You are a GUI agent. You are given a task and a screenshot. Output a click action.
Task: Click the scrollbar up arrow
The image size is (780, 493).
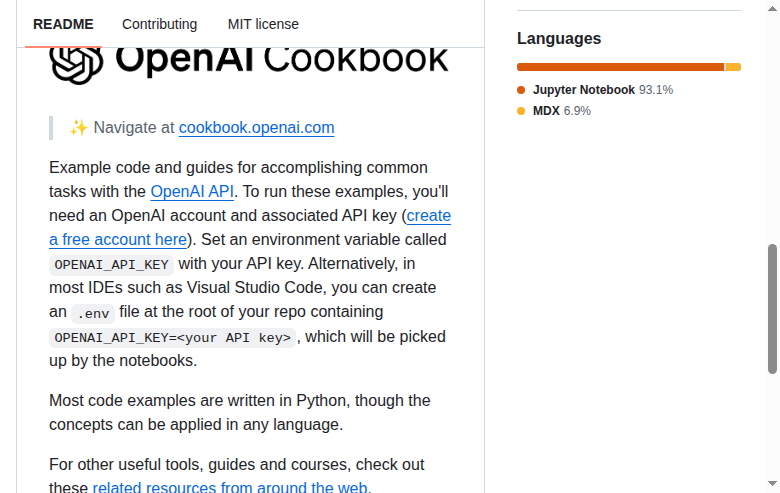pos(772,8)
